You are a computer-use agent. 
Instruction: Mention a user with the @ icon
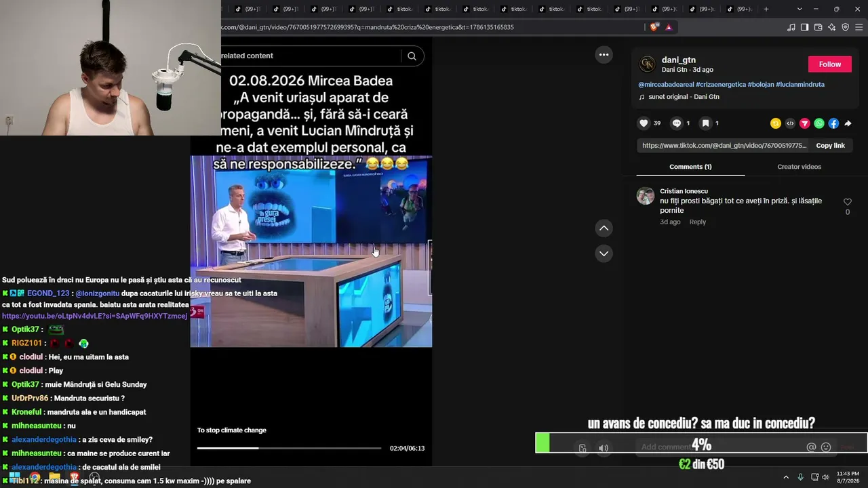coord(811,447)
